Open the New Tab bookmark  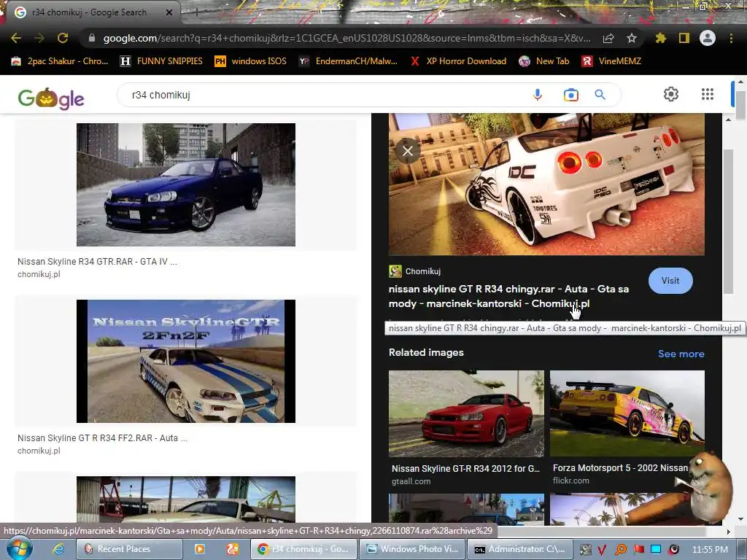click(x=544, y=61)
